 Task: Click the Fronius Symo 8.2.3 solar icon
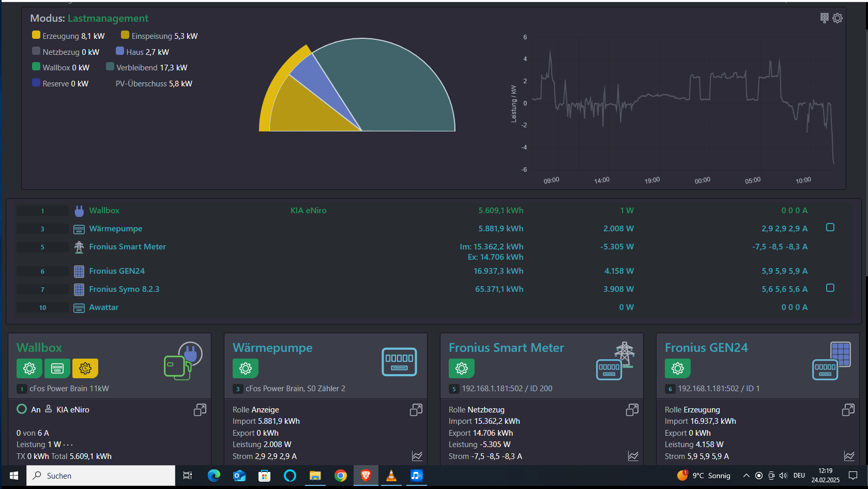(x=79, y=289)
